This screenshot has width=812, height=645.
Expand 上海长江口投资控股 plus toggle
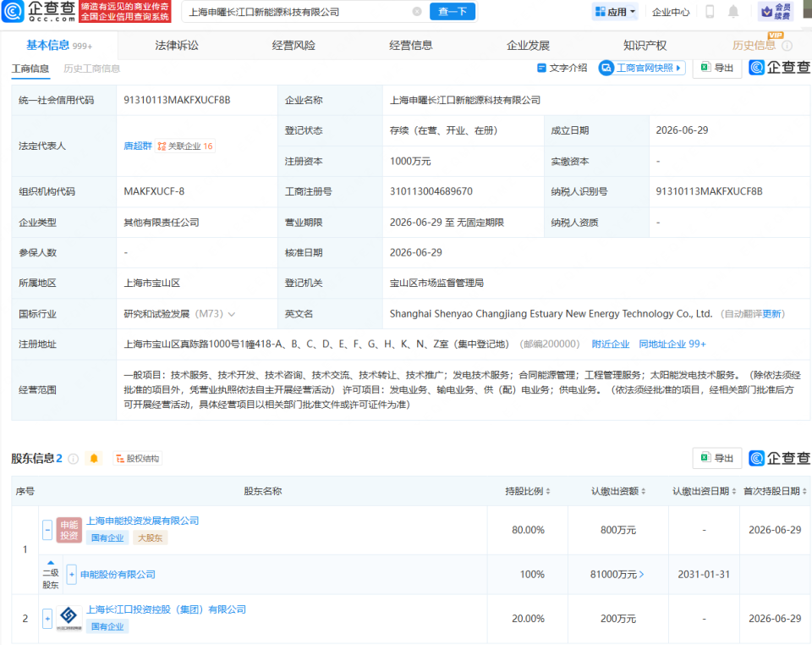pos(47,618)
